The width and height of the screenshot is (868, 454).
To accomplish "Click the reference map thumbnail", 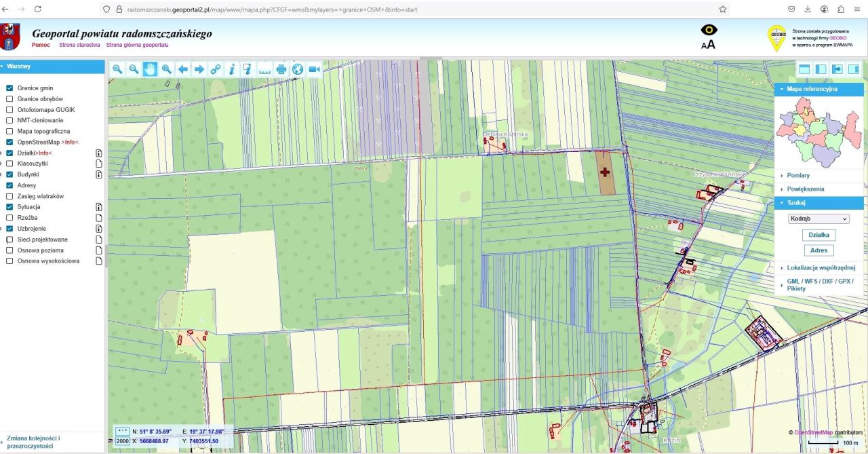I will [x=819, y=132].
